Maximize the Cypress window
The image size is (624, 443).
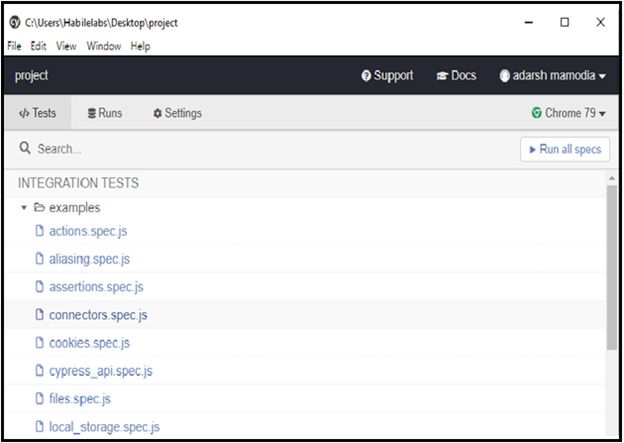point(564,22)
